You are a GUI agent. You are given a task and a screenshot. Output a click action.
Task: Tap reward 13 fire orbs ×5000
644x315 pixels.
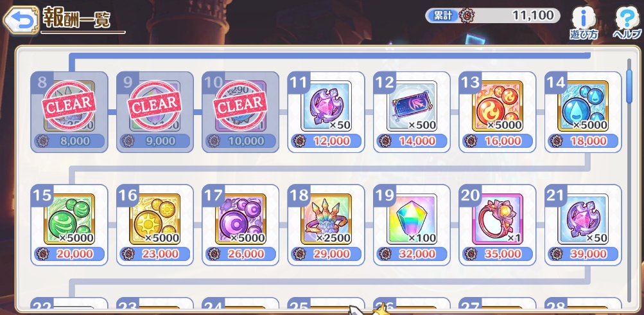[x=498, y=106]
